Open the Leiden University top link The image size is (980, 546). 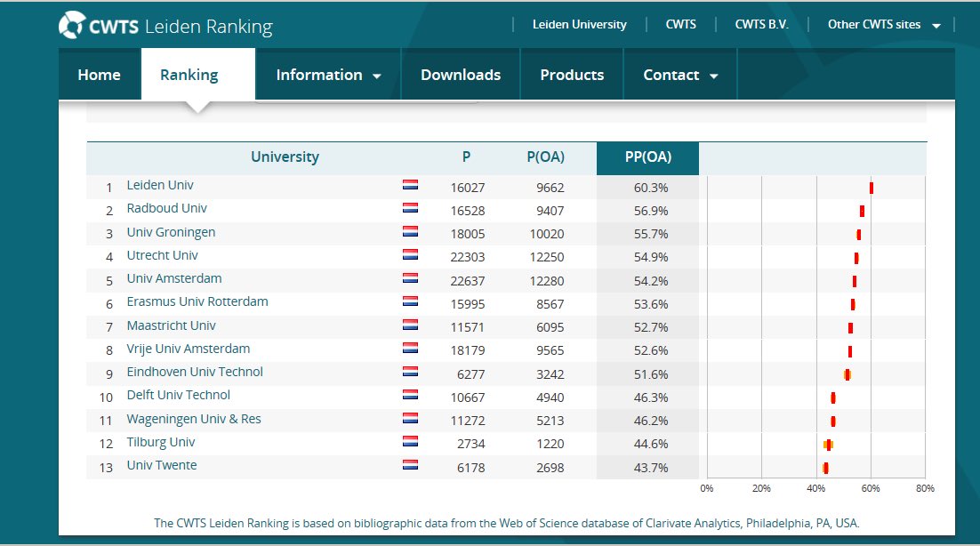pos(580,24)
